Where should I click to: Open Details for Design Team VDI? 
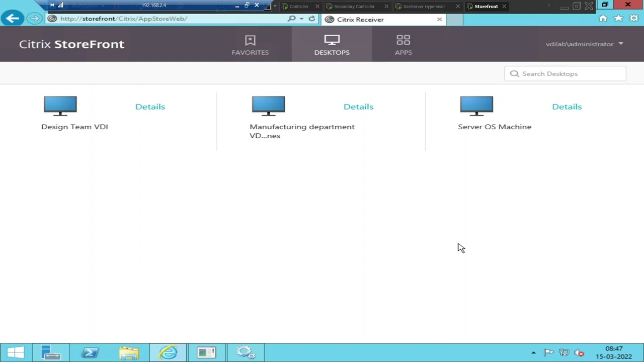tap(150, 107)
